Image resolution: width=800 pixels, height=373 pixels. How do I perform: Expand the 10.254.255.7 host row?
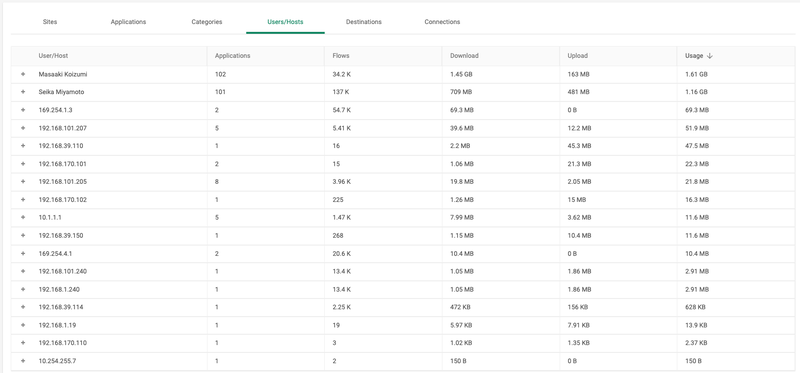23,361
